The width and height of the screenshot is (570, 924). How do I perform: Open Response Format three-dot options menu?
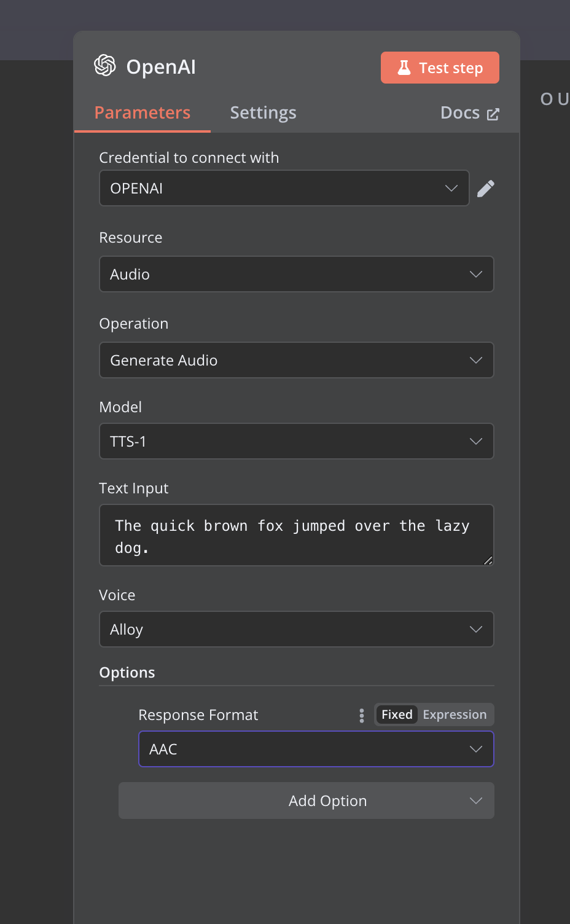coord(362,715)
